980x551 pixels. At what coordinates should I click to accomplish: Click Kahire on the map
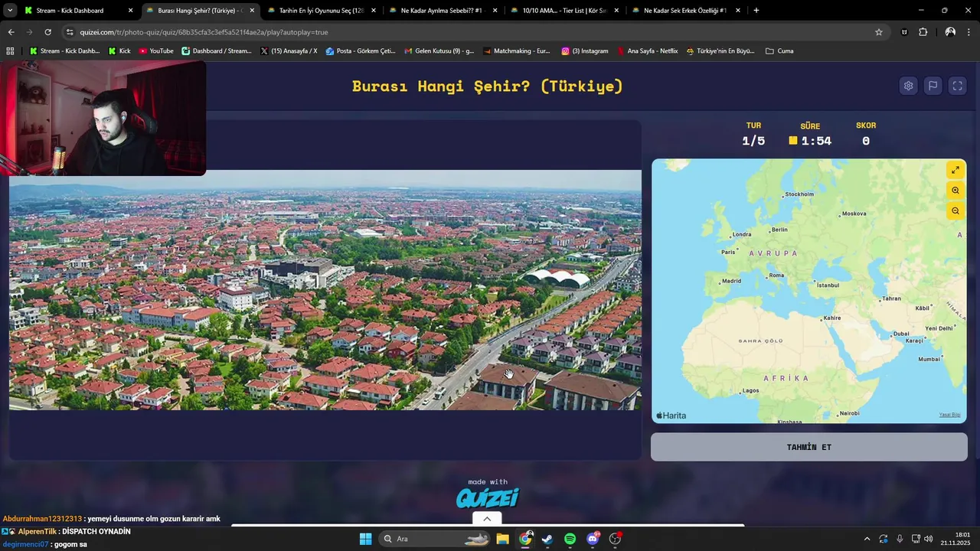point(831,318)
